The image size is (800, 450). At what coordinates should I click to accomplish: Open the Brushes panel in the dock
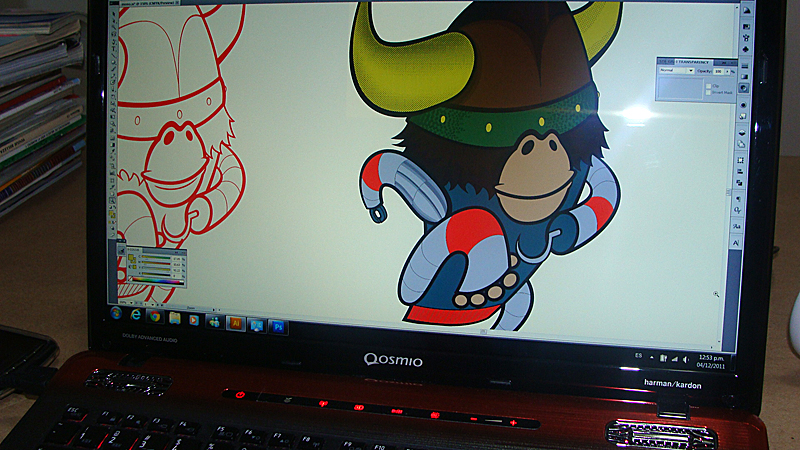coord(746,38)
